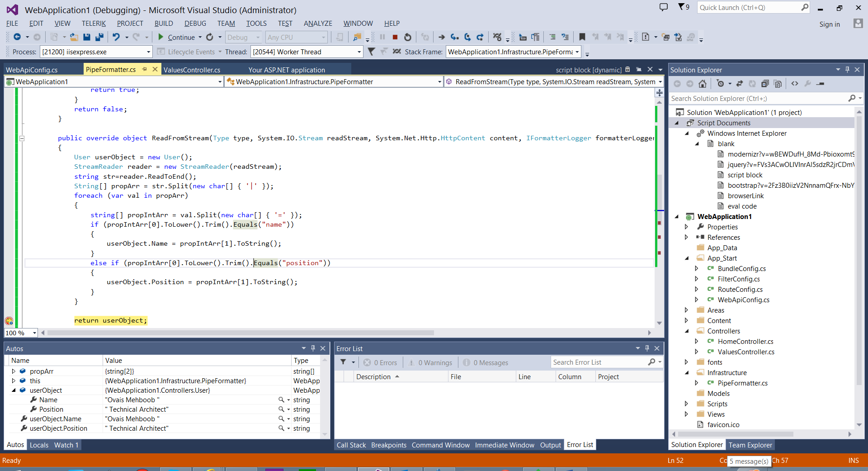This screenshot has height=471, width=868.
Task: Toggle auto-hide pin on Error List panel
Action: pyautogui.click(x=647, y=348)
